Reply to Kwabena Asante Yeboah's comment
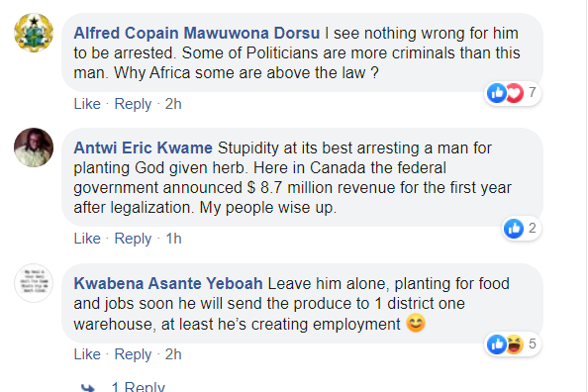The height and width of the screenshot is (392, 588). [133, 354]
